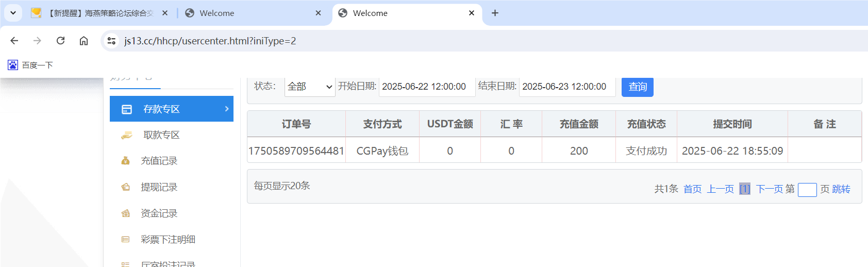The image size is (868, 267).
Task: Click the 提交时间 column header
Action: [732, 124]
